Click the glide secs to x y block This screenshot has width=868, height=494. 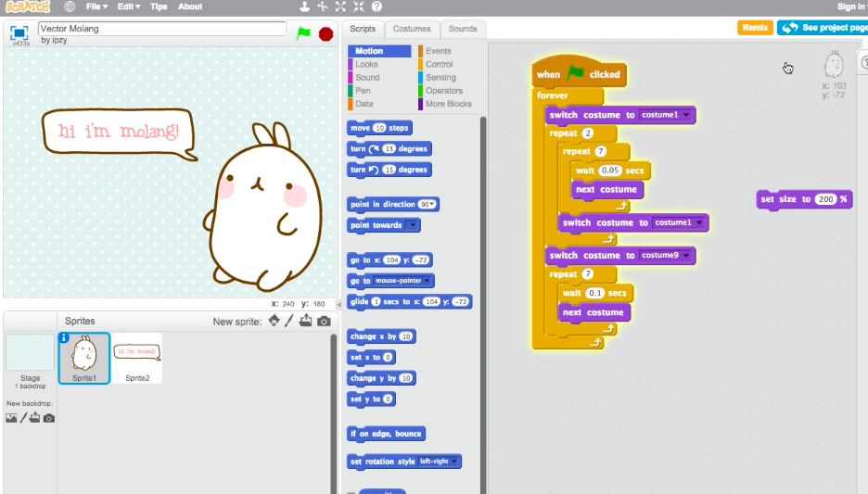coord(409,301)
